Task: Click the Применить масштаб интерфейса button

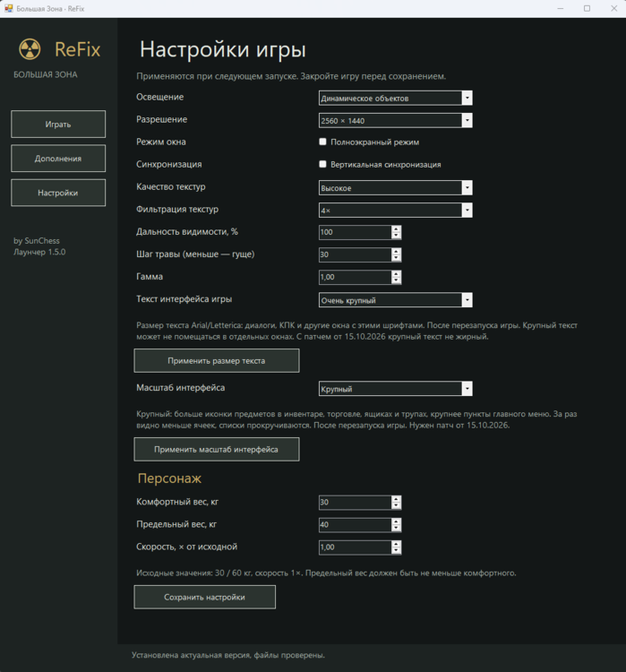Action: tap(217, 449)
